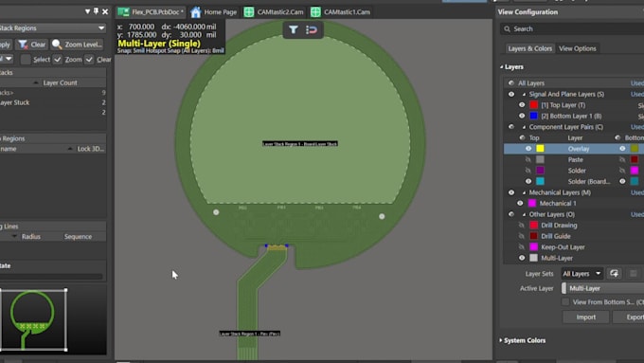Hide the bottom Overlay layer eye
This screenshot has height=363, width=644.
[x=622, y=149]
